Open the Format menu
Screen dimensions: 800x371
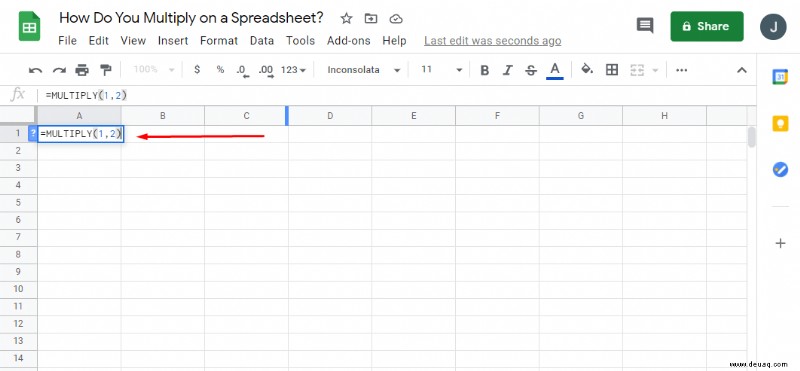(219, 40)
